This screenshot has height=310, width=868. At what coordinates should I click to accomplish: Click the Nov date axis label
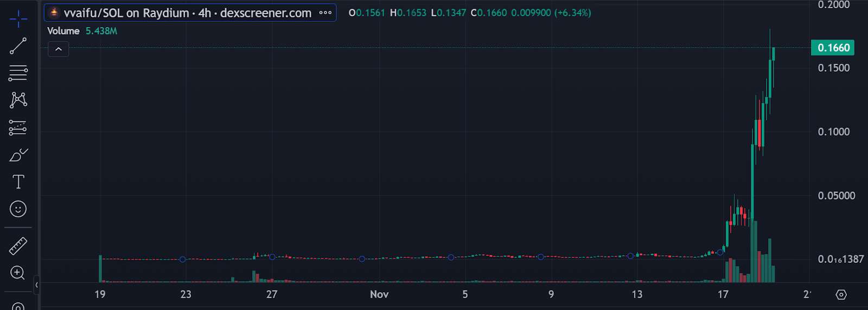pyautogui.click(x=379, y=294)
